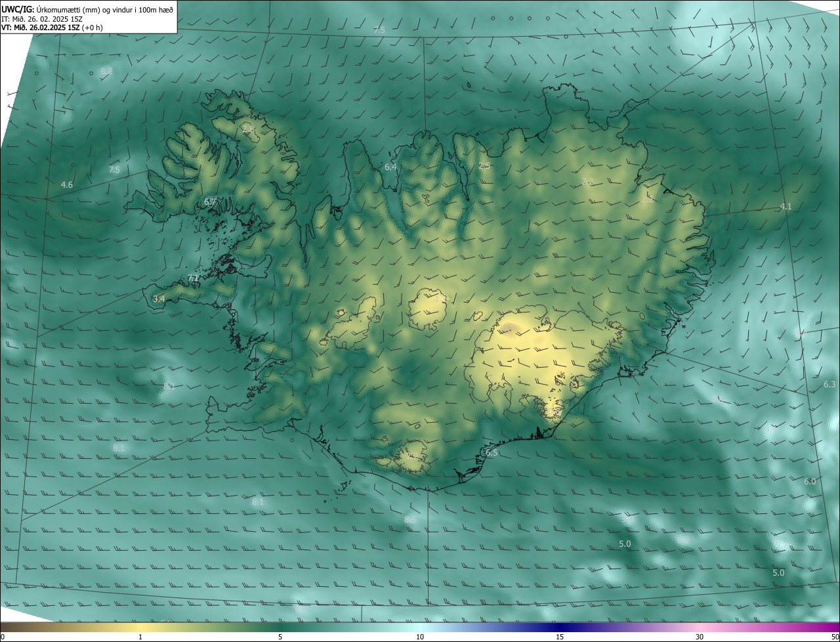The image size is (840, 642).
Task: Click the 50 tick on the colour scale
Action: [835, 637]
